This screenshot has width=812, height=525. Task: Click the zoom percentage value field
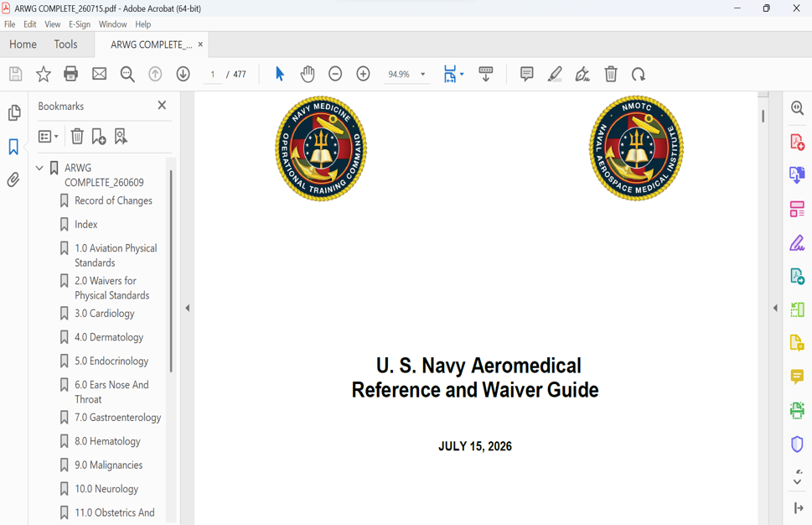pyautogui.click(x=399, y=74)
